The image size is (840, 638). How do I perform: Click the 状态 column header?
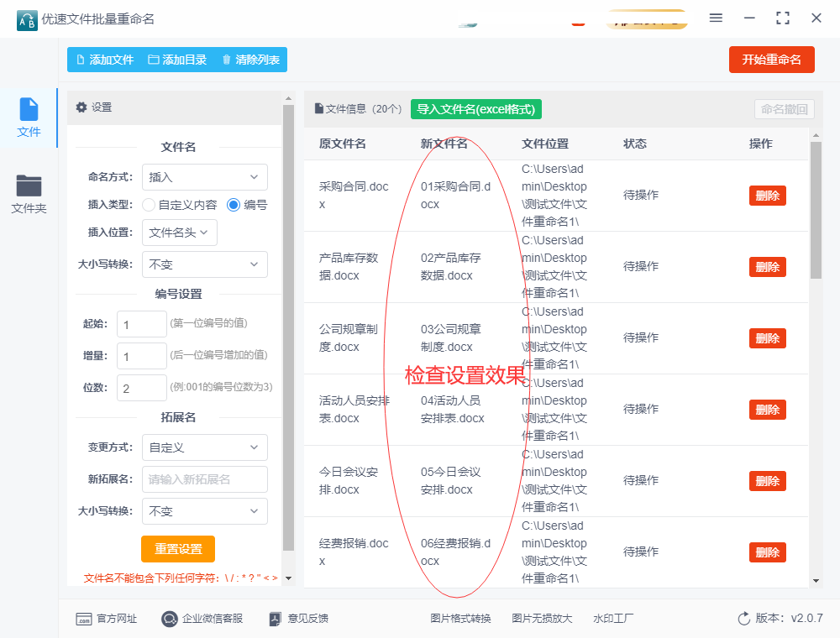tap(635, 144)
